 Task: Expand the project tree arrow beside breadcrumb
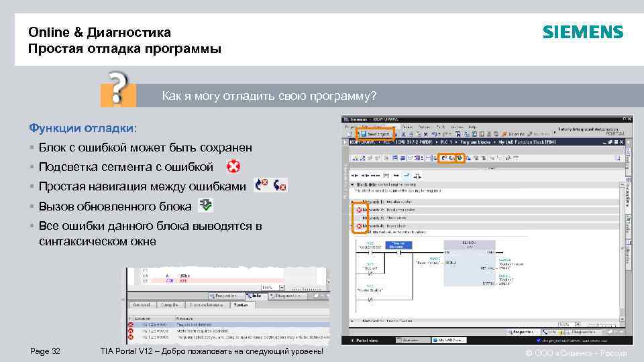345,142
